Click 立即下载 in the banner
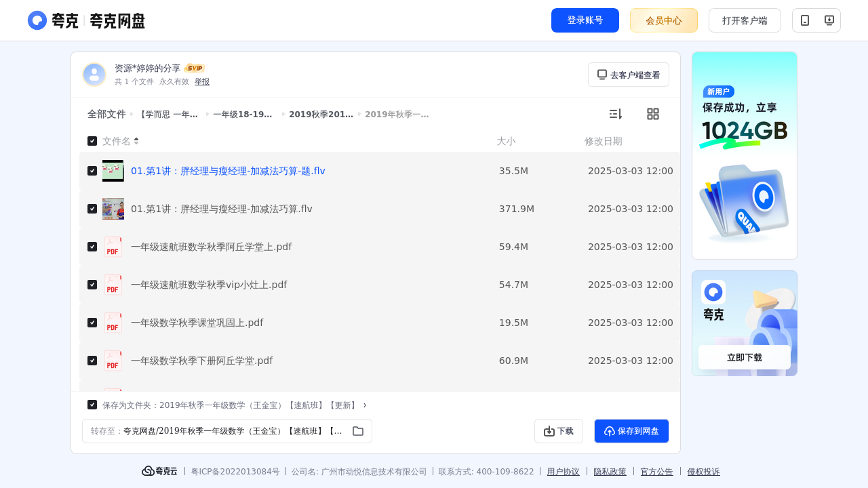This screenshot has width=868, height=488. point(745,357)
